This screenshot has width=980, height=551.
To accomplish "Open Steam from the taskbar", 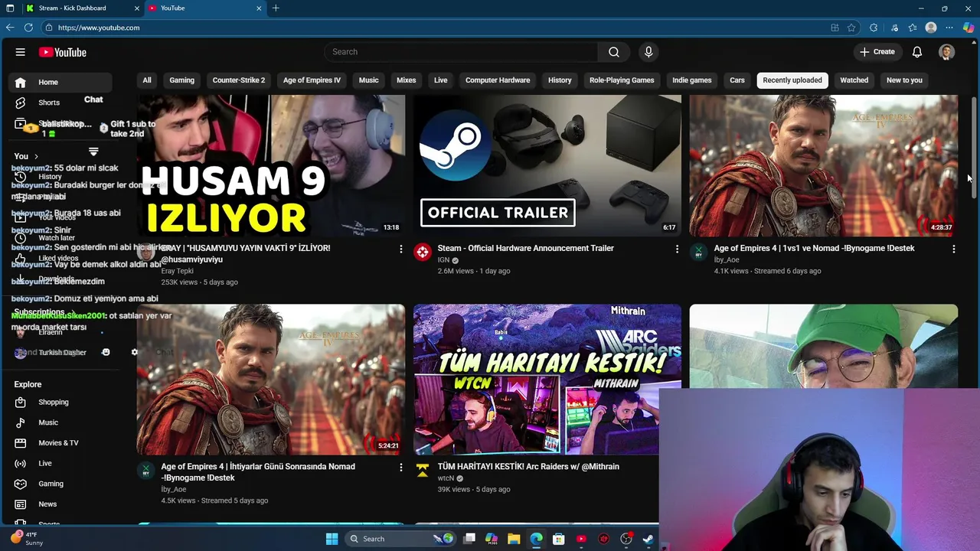I will [x=648, y=539].
